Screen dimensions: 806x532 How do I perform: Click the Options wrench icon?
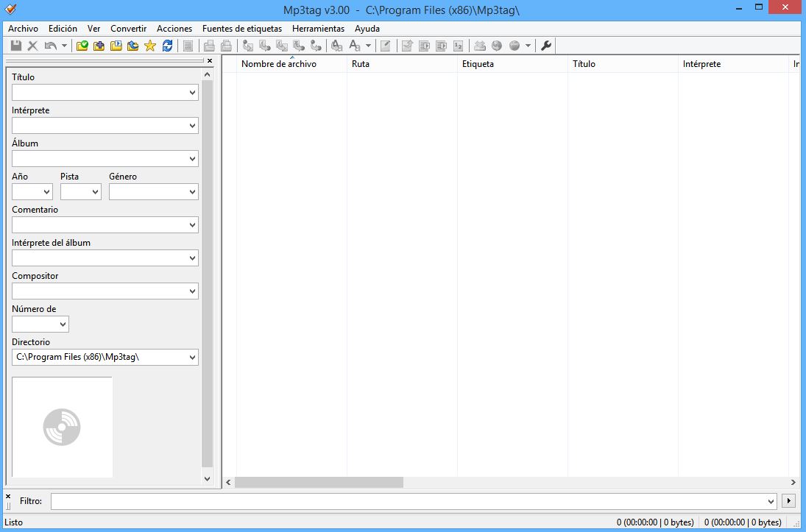[x=546, y=46]
